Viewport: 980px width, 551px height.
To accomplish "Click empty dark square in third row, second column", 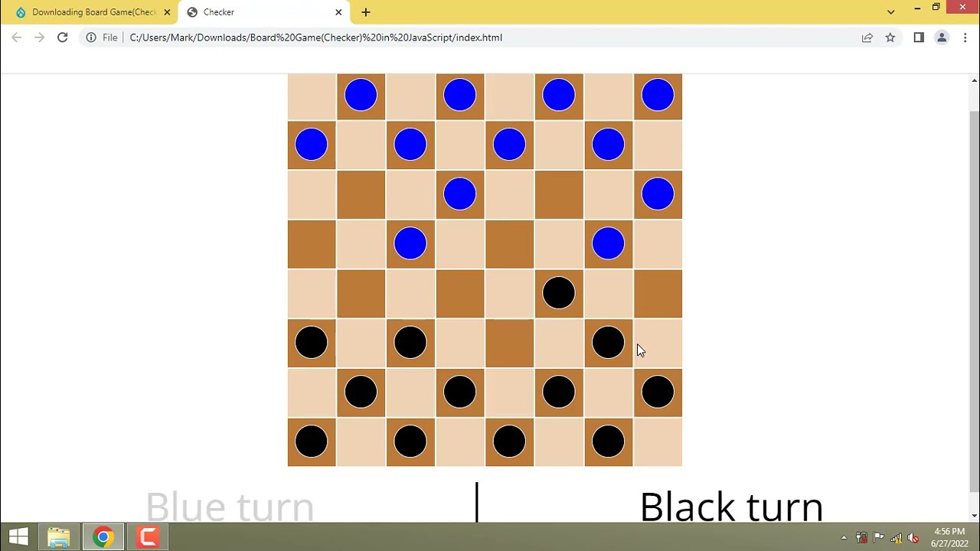I will (x=361, y=194).
